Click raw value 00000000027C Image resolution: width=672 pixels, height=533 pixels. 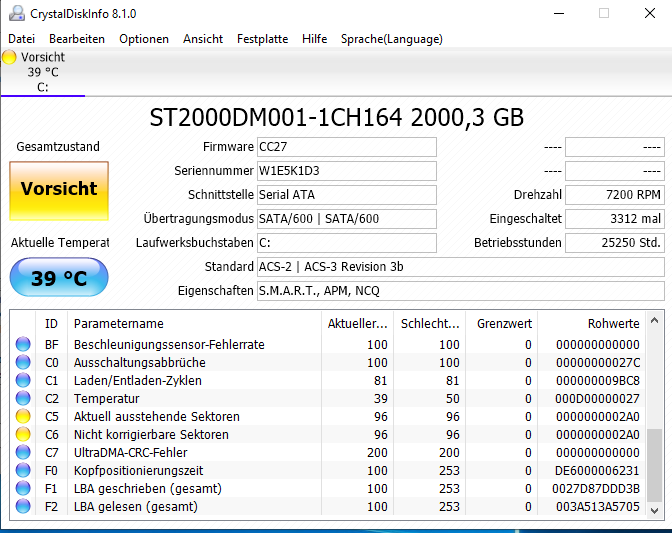[x=598, y=362]
